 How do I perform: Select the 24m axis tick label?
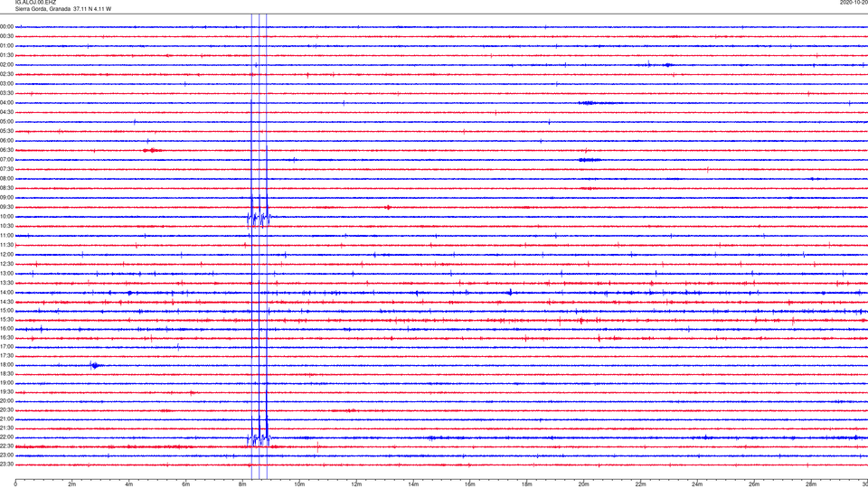(x=697, y=484)
